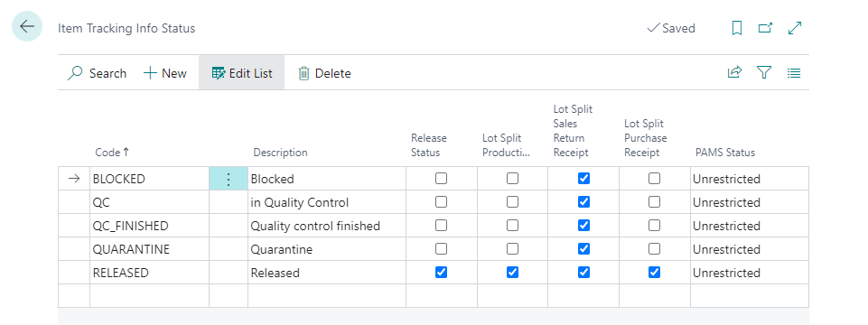
Task: Click the share icon
Action: [x=734, y=72]
